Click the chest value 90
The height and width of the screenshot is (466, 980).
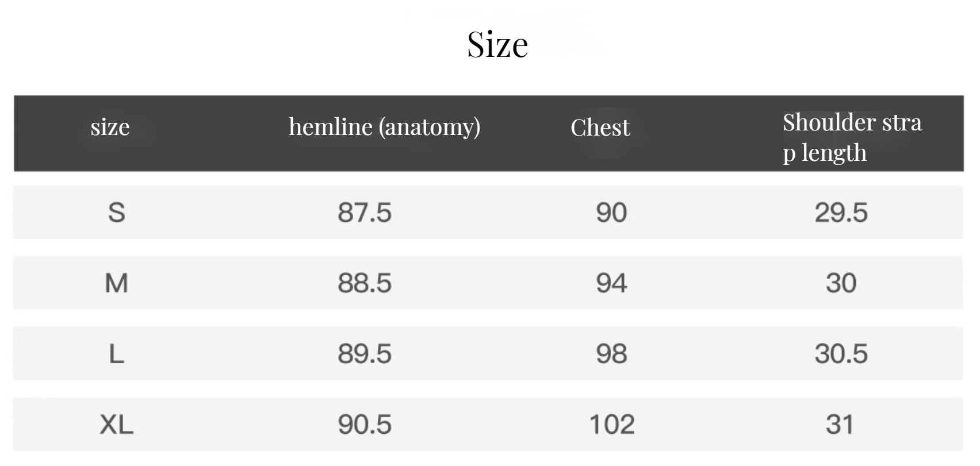pyautogui.click(x=611, y=213)
